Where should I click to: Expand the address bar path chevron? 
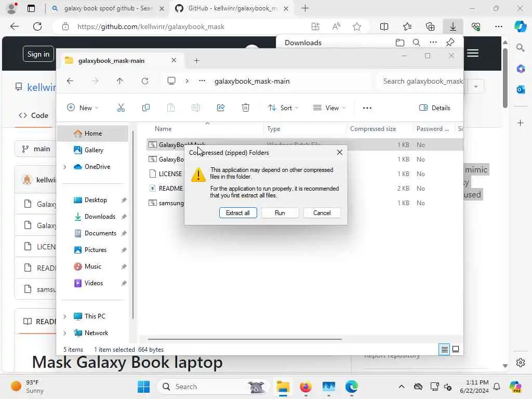coord(187,81)
